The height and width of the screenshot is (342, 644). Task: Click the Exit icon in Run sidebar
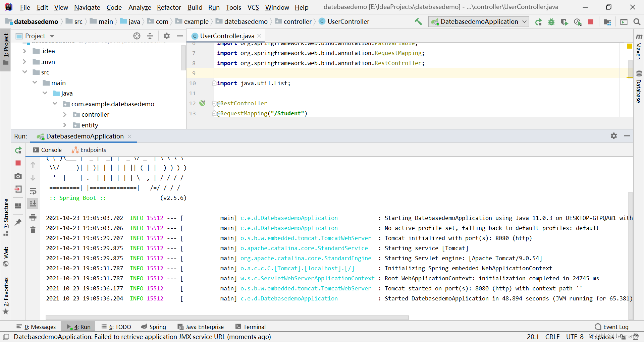click(18, 189)
